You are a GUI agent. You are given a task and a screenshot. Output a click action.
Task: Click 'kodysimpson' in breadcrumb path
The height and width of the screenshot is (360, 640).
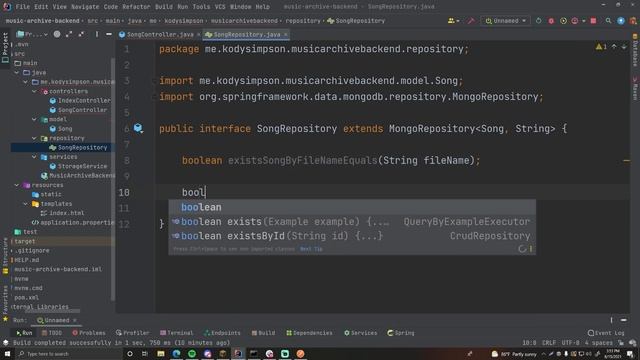pos(184,21)
